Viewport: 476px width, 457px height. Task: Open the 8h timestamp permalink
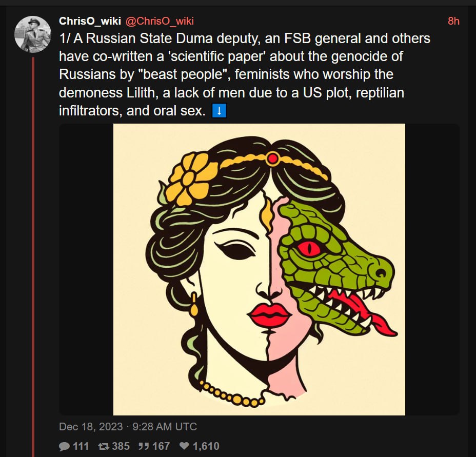point(453,21)
